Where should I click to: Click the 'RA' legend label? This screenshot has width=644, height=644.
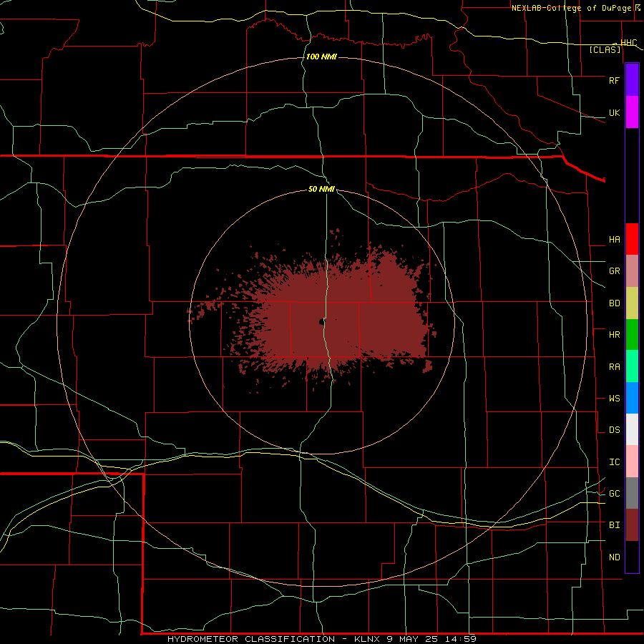[x=615, y=367]
